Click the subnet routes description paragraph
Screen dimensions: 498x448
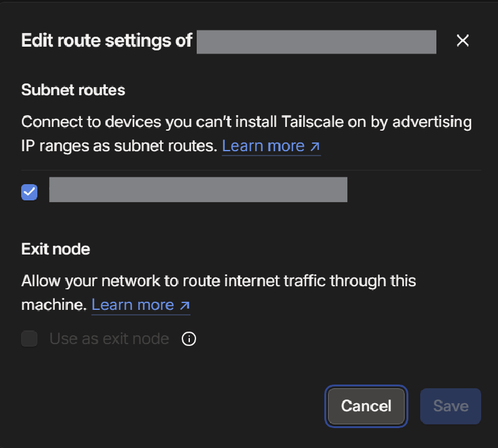[x=246, y=123]
